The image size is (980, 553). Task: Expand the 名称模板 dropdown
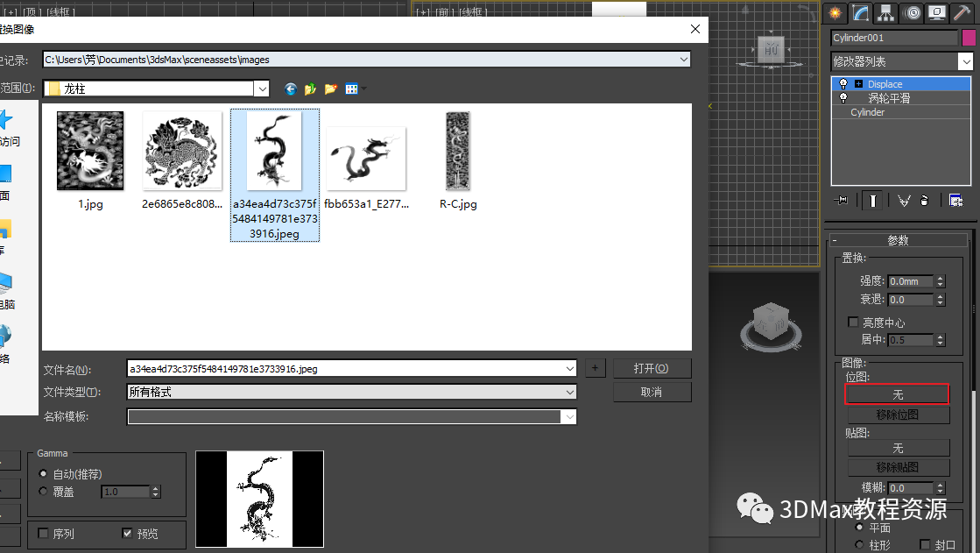[568, 416]
